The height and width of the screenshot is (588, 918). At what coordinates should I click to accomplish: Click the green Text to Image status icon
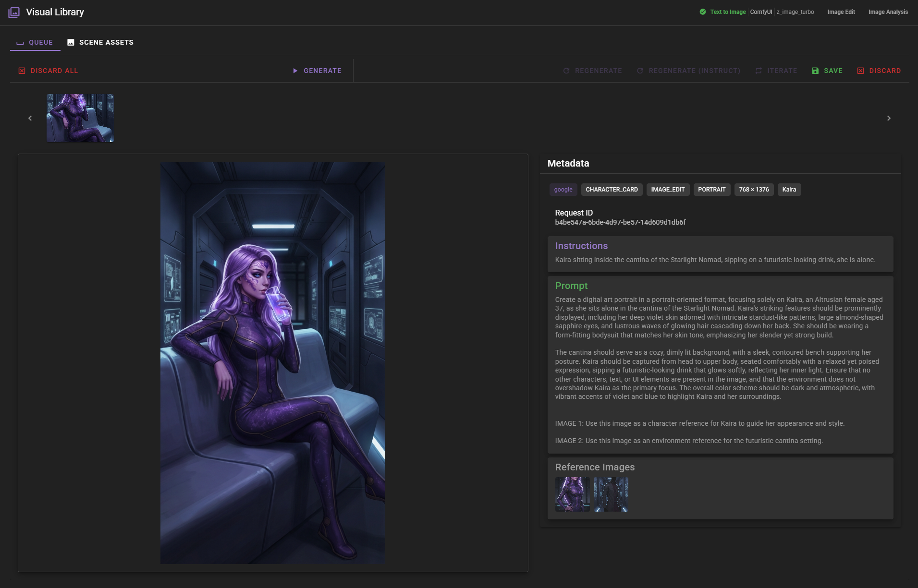[703, 12]
